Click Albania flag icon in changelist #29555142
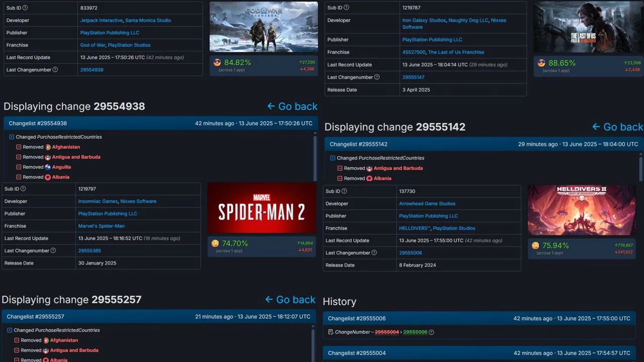Viewport: 644px width, 362px height. tap(369, 178)
